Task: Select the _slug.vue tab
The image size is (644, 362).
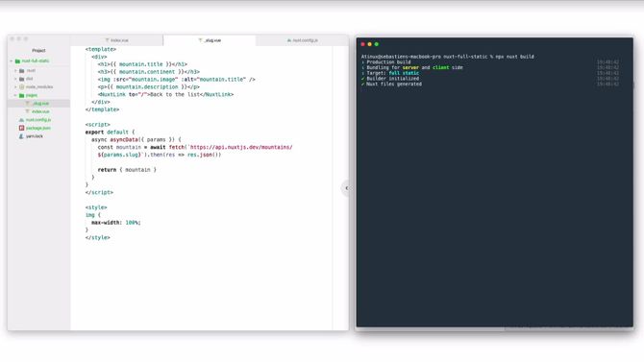Action: (x=210, y=40)
